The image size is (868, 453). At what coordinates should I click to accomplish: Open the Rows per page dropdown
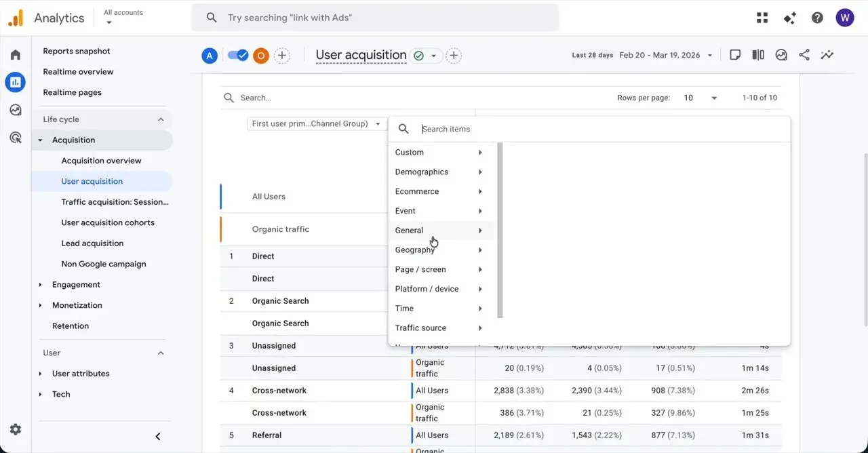click(x=701, y=98)
